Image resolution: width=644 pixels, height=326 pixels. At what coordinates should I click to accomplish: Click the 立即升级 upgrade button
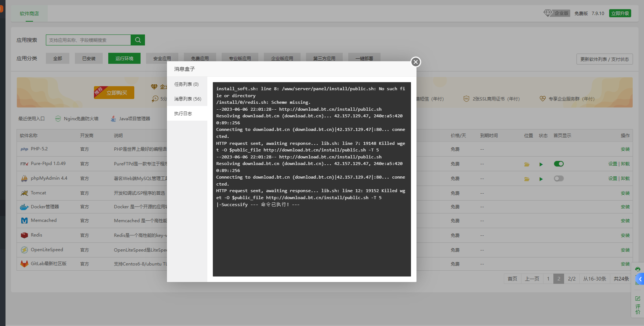(620, 13)
